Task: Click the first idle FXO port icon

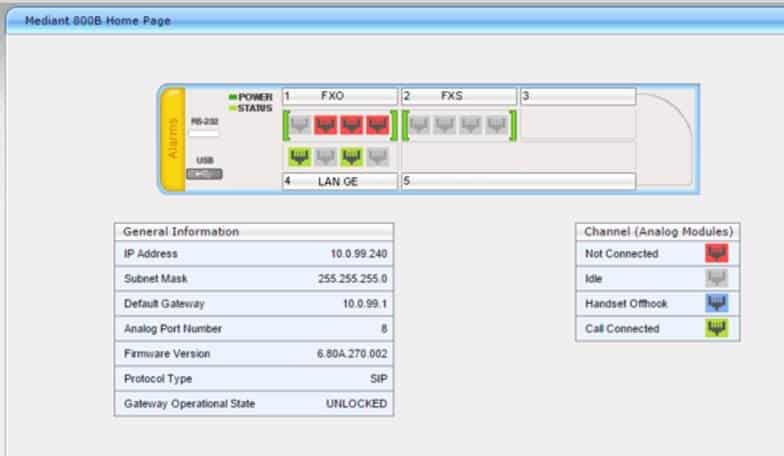Action: [300, 125]
